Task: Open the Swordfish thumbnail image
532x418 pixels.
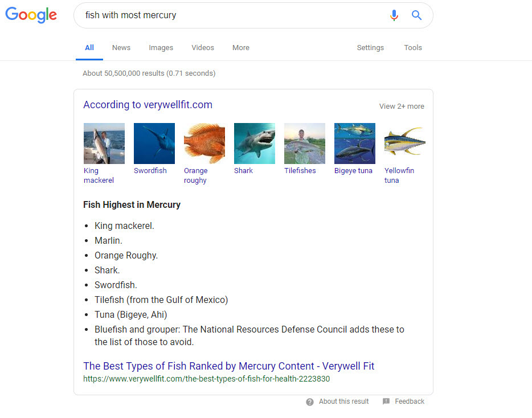Action: click(x=154, y=144)
